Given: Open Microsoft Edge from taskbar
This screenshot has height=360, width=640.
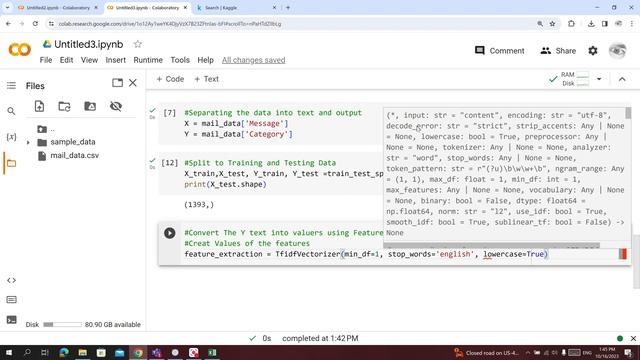Looking at the screenshot, I should [64, 352].
